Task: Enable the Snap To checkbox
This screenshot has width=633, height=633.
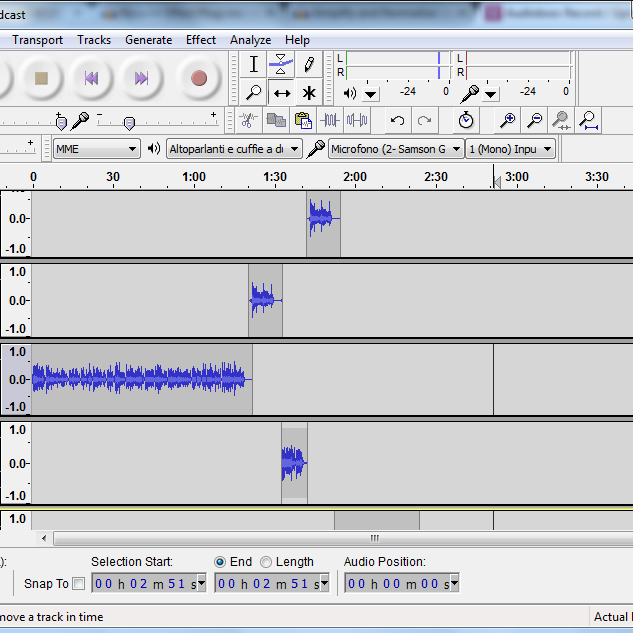Action: (x=78, y=583)
